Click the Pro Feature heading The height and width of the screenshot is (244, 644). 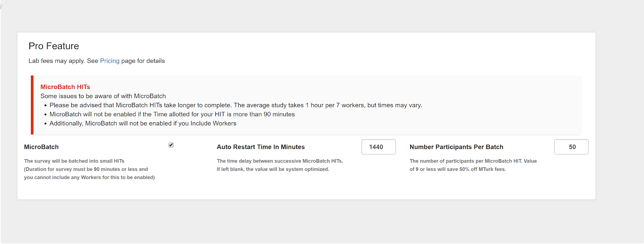(x=54, y=46)
